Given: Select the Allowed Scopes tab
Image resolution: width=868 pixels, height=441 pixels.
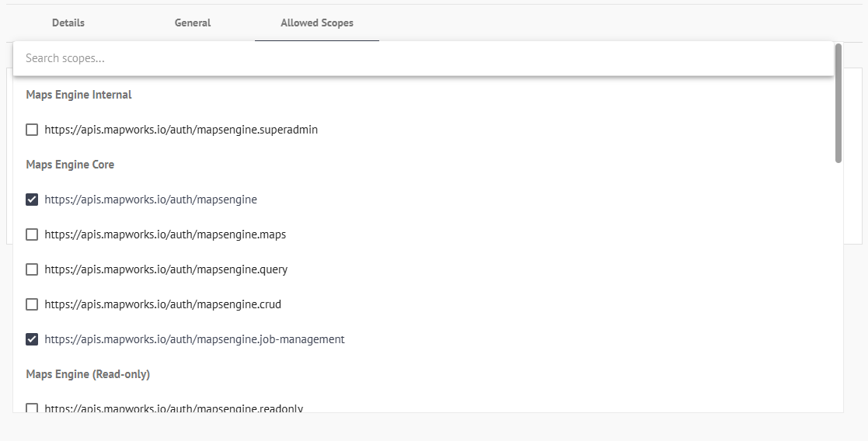Looking at the screenshot, I should point(317,23).
